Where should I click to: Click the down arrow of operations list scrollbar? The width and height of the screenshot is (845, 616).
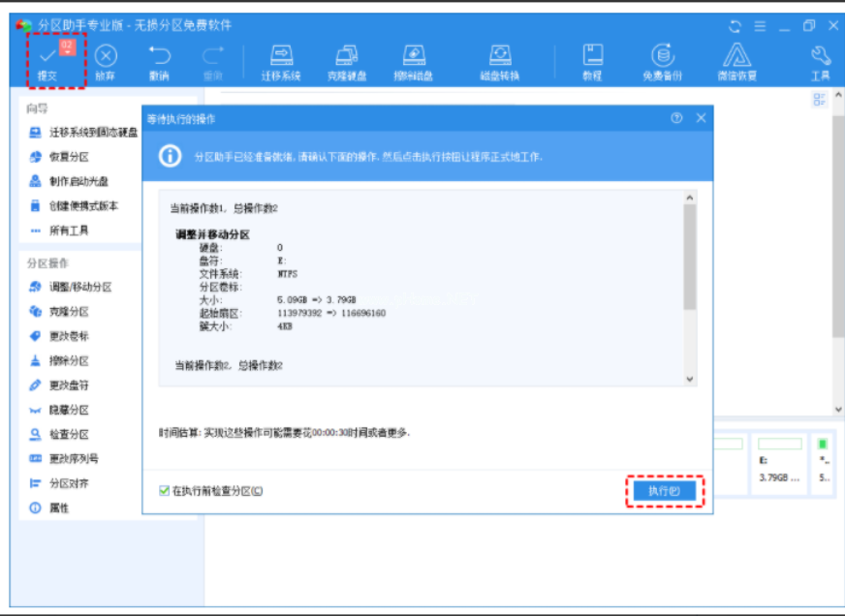tap(690, 379)
